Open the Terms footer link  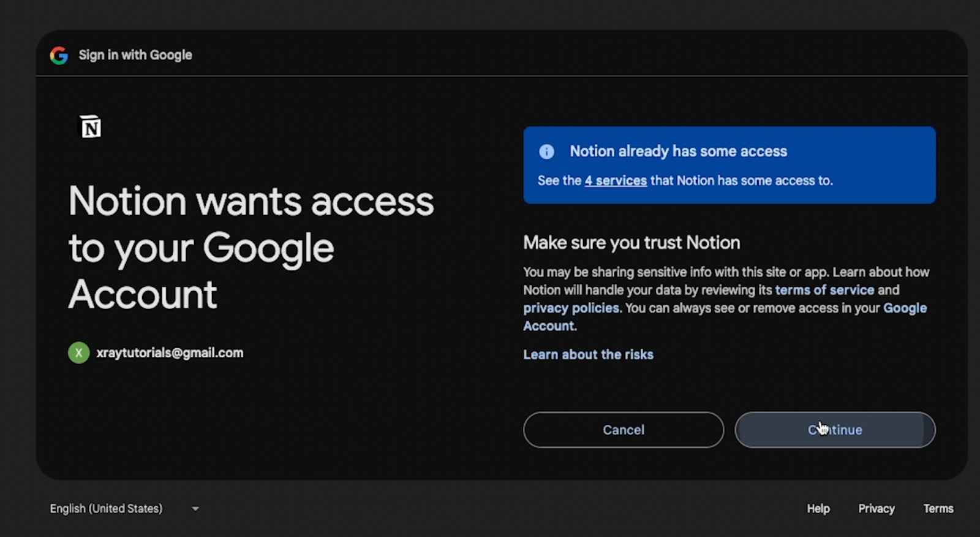(x=938, y=508)
